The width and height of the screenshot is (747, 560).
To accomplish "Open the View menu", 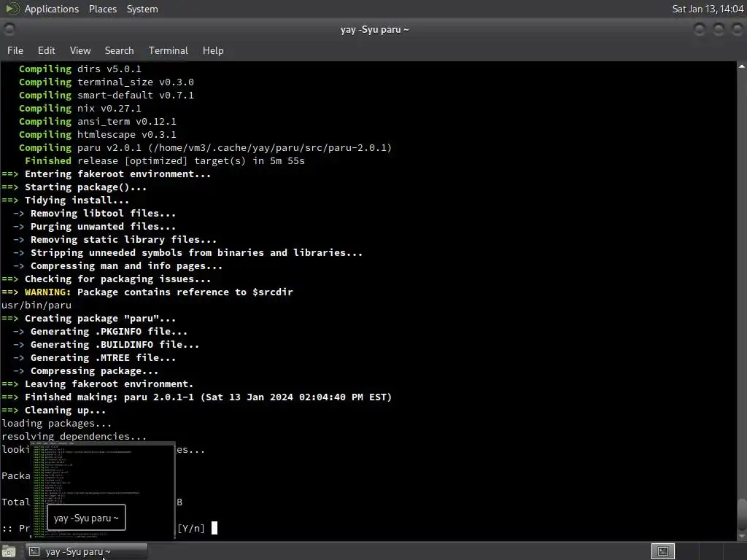I will pyautogui.click(x=80, y=50).
